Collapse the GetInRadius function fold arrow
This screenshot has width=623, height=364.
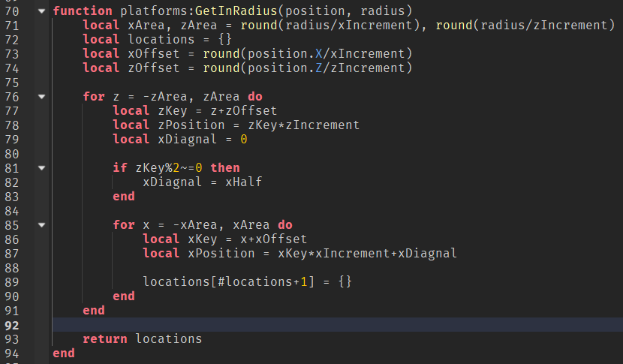(x=41, y=11)
